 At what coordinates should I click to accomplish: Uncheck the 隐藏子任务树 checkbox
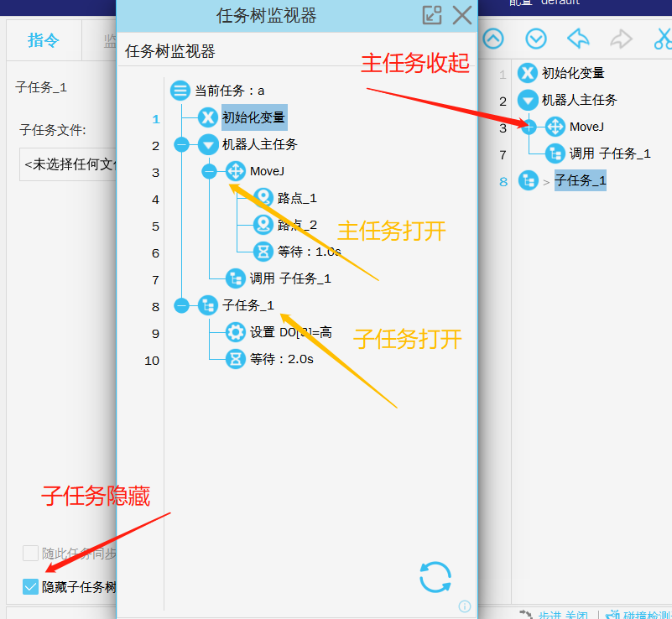pyautogui.click(x=31, y=587)
